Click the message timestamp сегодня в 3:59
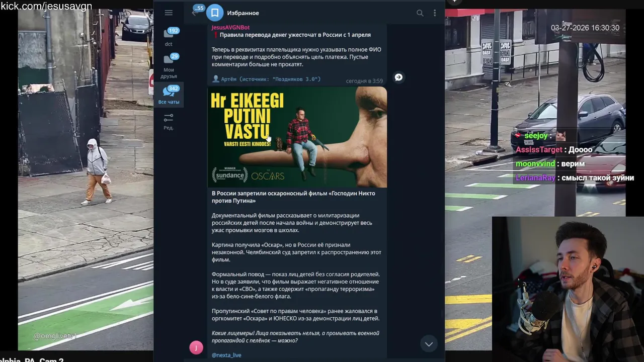 (364, 80)
